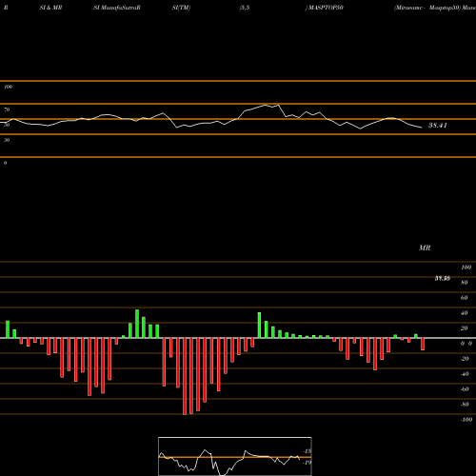This screenshot has width=476, height=476.
Task: Click the MR panel title label
Action: click(425, 248)
